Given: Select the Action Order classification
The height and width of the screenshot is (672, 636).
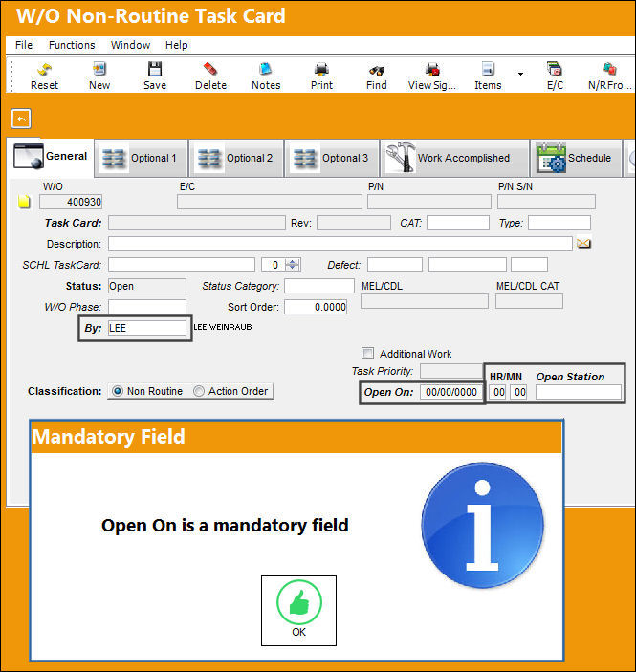Looking at the screenshot, I should 230,391.
